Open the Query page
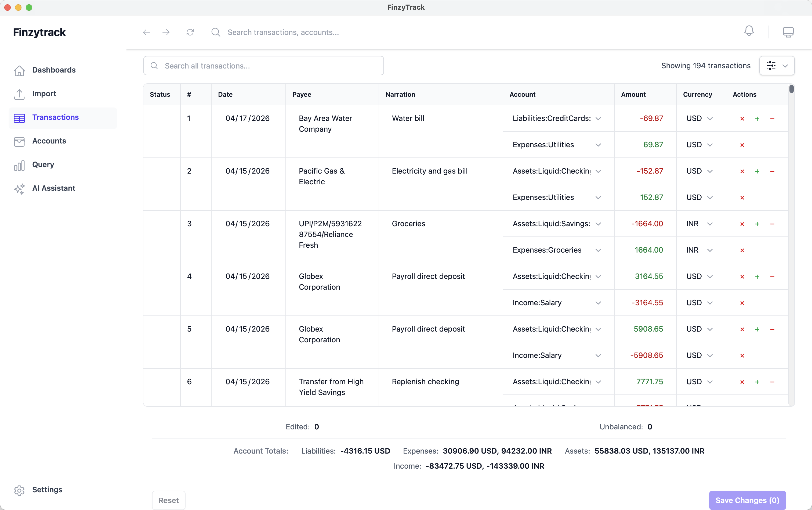 63,165
